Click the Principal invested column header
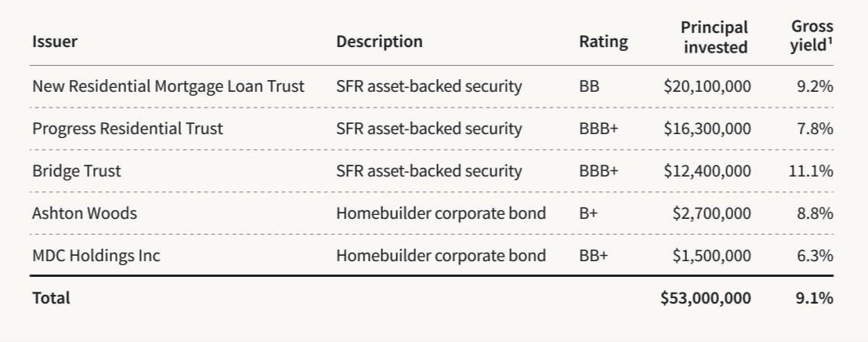 pyautogui.click(x=714, y=37)
